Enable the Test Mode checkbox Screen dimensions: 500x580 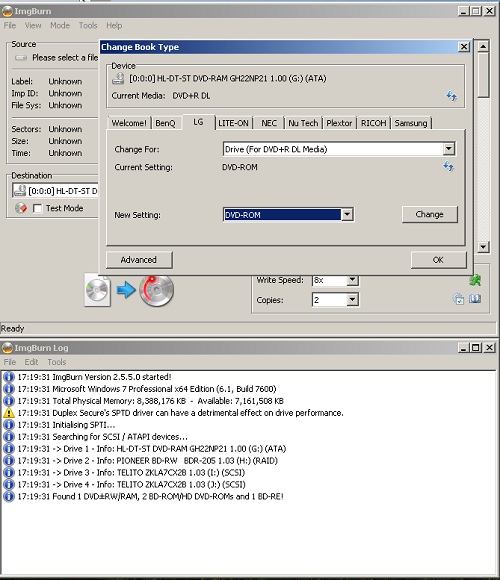pos(37,208)
